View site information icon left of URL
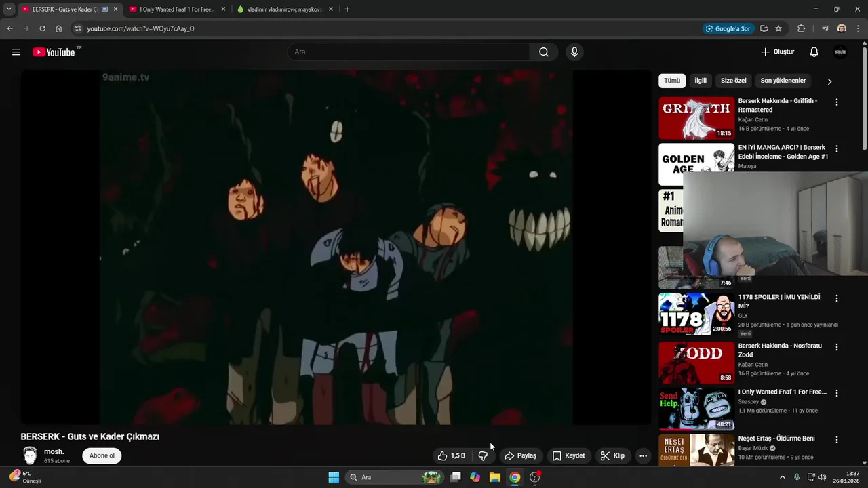 pyautogui.click(x=78, y=28)
